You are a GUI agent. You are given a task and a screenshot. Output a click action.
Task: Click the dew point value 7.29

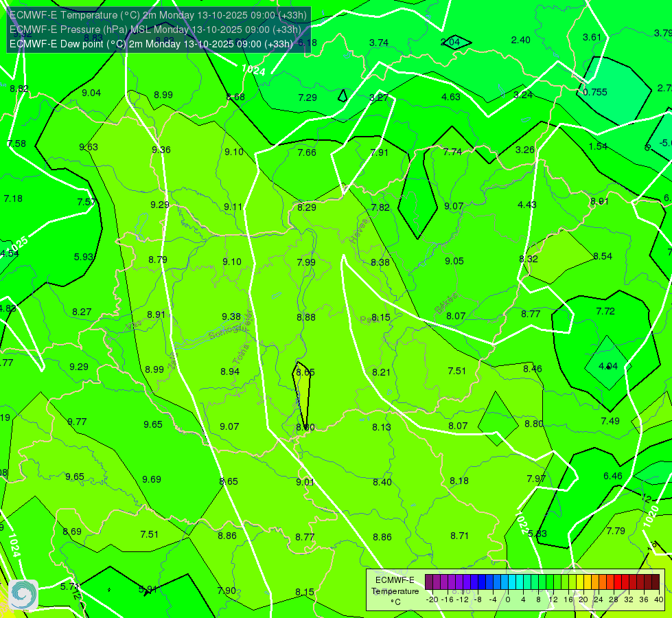coord(308,98)
